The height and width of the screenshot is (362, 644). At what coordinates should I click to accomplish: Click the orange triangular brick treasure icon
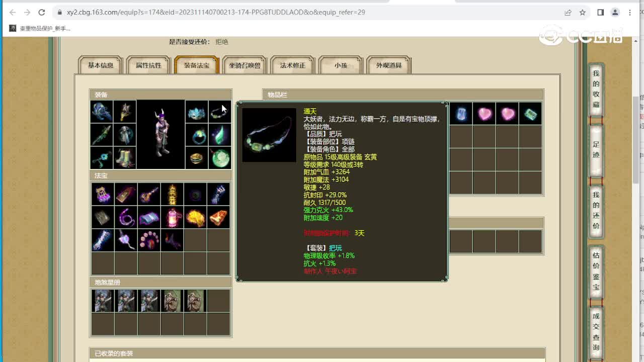coord(218,217)
